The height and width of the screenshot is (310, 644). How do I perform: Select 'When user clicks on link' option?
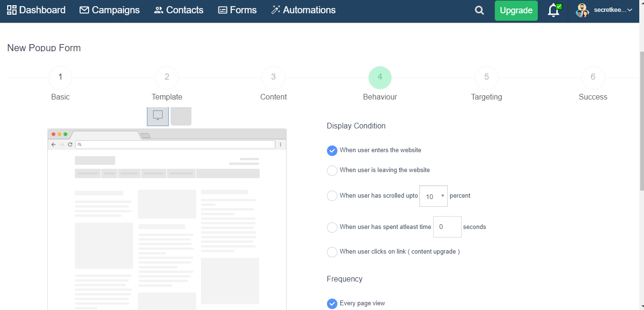[332, 252]
